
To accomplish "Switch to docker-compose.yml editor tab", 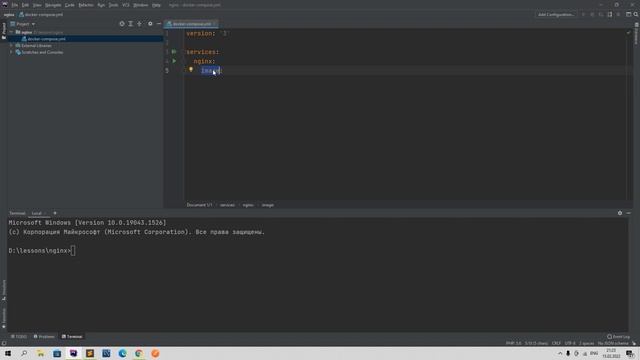I will coord(191,24).
